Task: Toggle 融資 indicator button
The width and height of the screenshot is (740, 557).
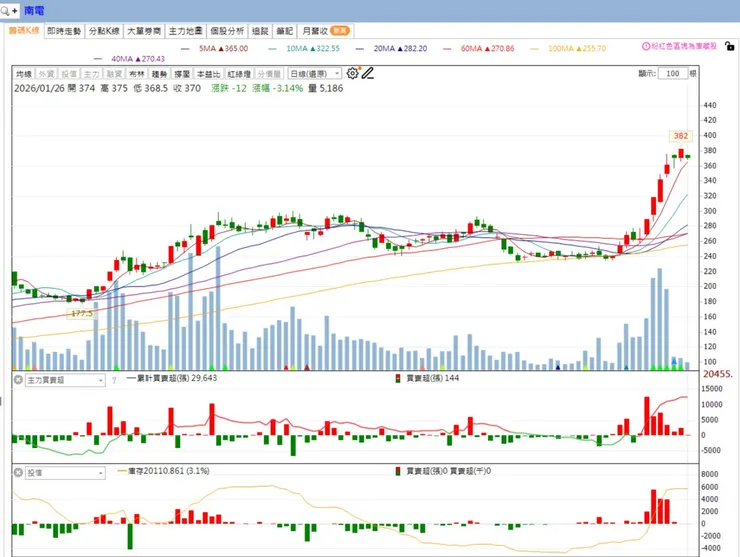Action: [114, 74]
